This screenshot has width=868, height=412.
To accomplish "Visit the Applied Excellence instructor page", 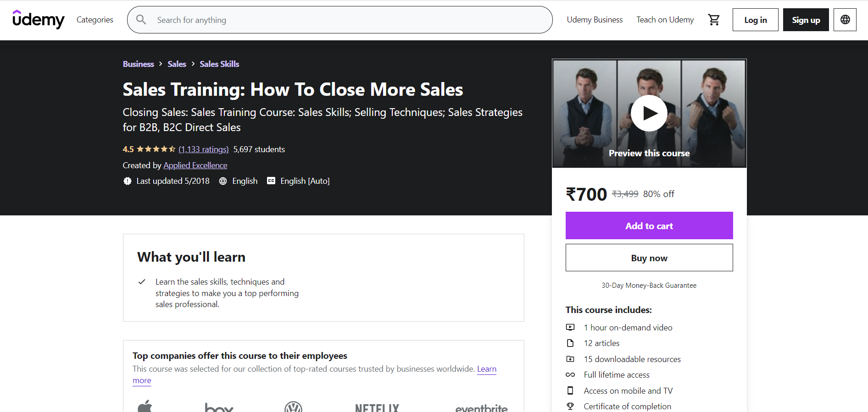I will point(195,165).
